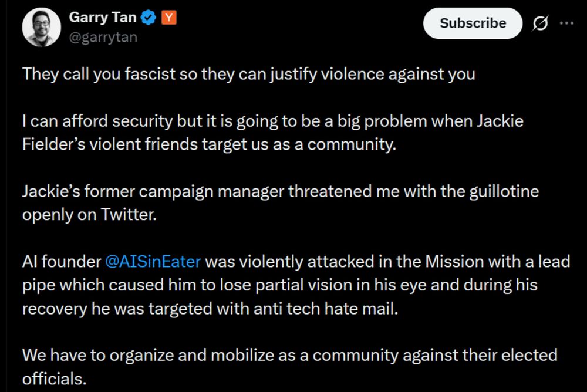Click the line starting "Jackie's former campaign manager"
The image size is (587, 392).
click(281, 191)
